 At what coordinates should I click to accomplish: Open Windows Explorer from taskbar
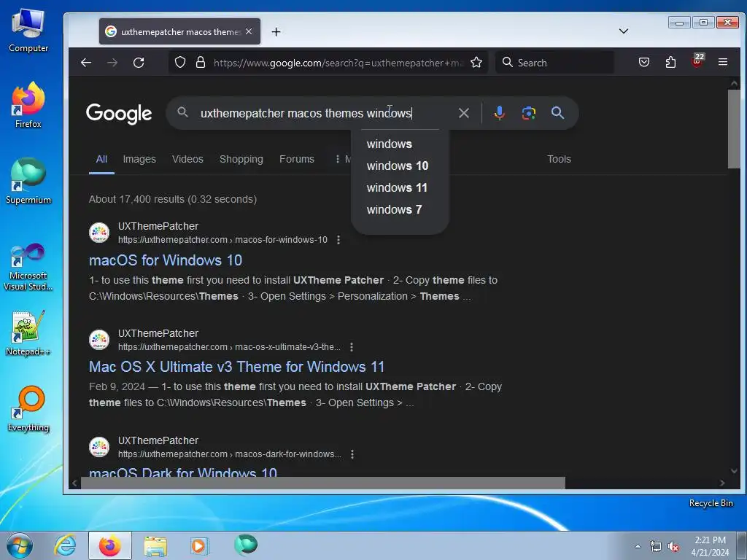(155, 545)
